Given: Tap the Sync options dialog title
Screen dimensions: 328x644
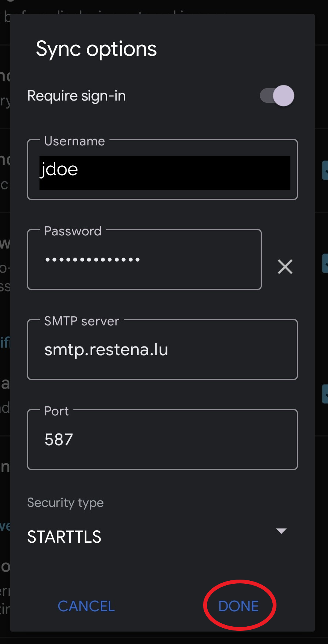Looking at the screenshot, I should pos(96,49).
